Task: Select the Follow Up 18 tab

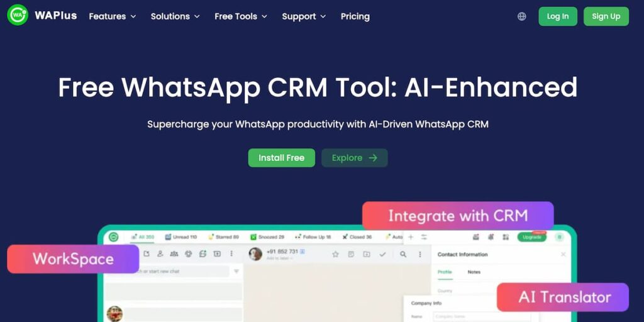Action: click(x=313, y=237)
